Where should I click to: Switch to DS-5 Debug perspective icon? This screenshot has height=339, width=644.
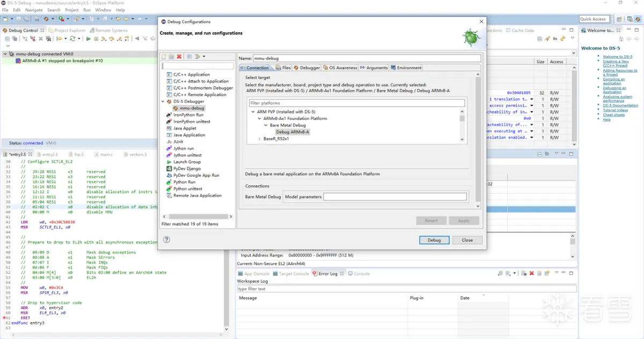coord(638,19)
